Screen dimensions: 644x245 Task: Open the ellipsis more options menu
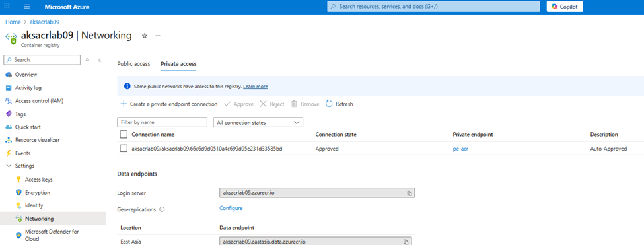coord(158,36)
